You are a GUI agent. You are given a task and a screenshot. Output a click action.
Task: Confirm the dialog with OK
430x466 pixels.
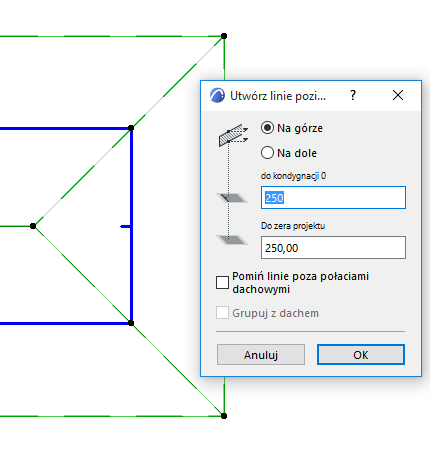click(x=361, y=355)
